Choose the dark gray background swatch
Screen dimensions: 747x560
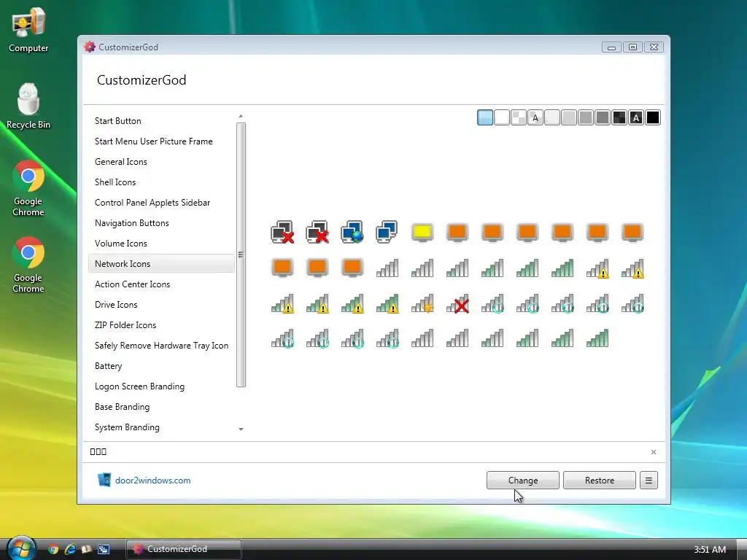click(603, 117)
